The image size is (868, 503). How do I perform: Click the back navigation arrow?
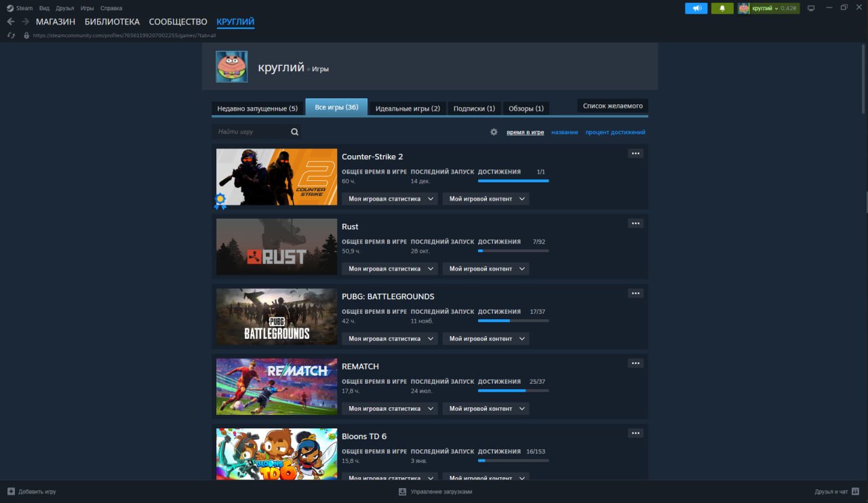10,22
